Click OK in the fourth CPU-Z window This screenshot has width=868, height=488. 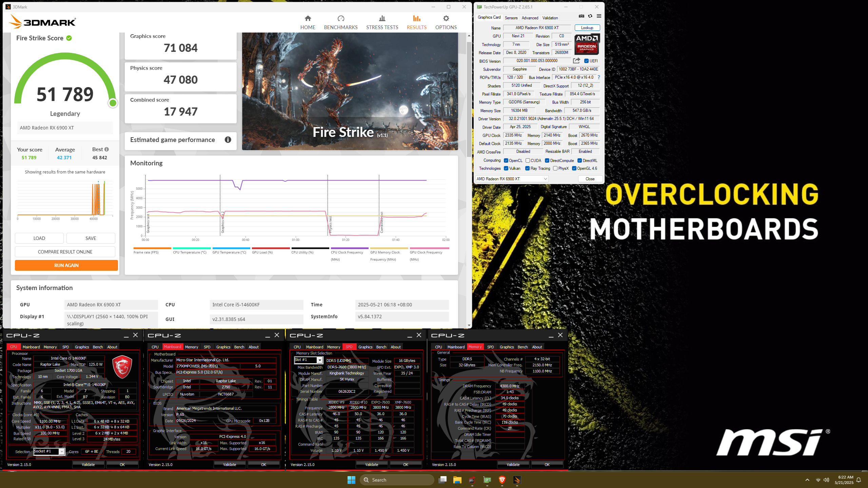pos(547,465)
